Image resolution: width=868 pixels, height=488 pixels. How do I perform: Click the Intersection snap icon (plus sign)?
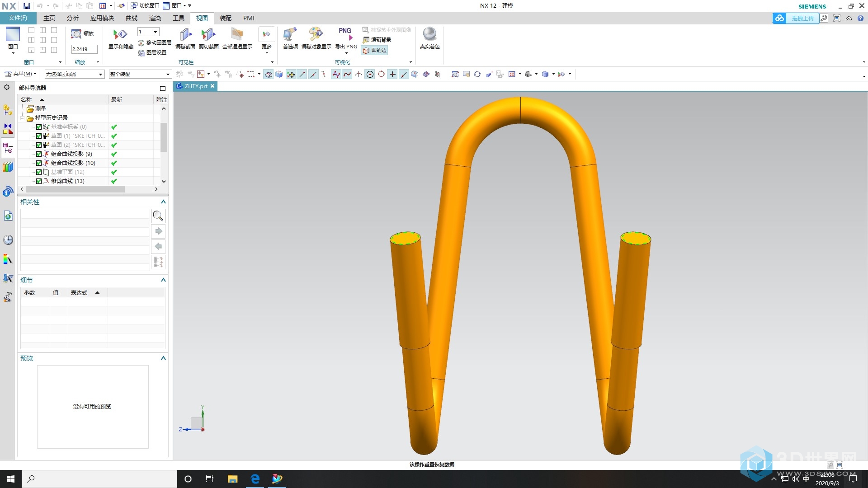coord(392,75)
